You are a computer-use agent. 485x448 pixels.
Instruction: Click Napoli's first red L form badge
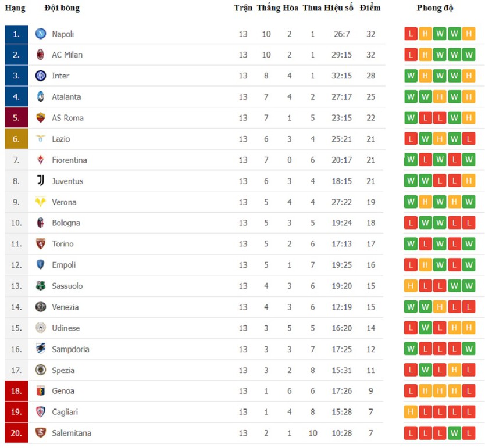[411, 34]
